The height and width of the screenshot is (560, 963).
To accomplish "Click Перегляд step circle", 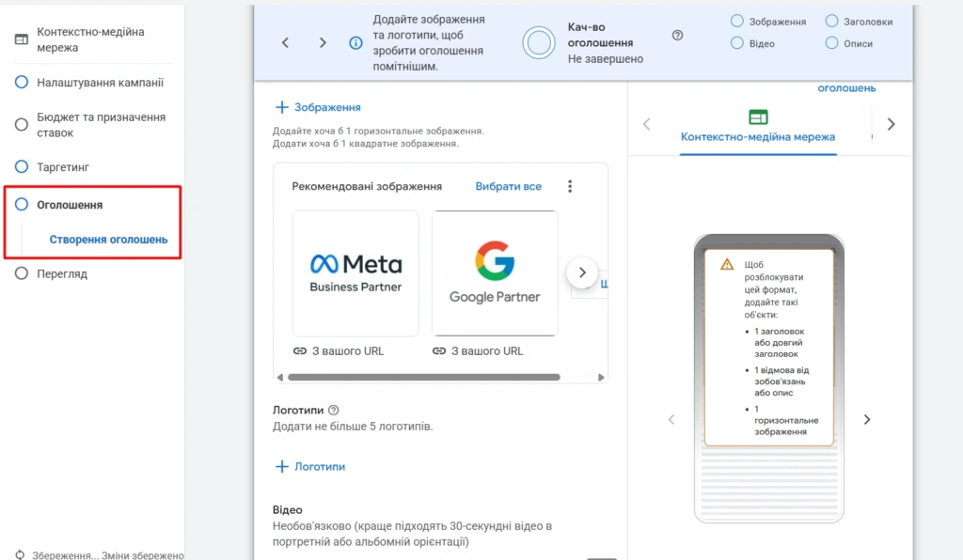I will 22,273.
